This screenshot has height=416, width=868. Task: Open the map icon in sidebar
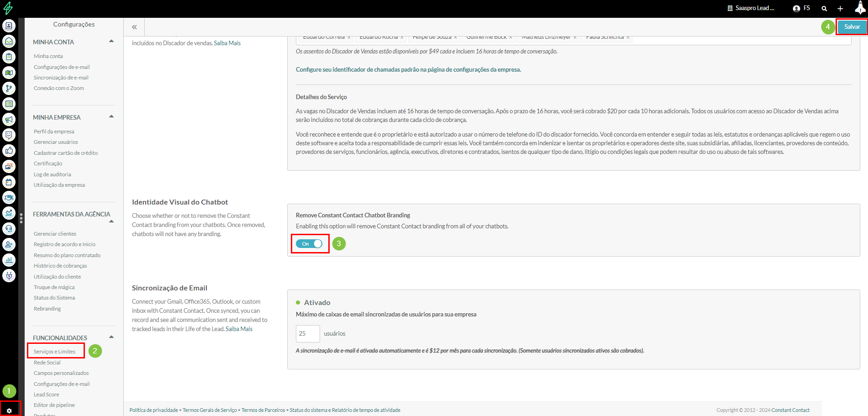(x=9, y=73)
